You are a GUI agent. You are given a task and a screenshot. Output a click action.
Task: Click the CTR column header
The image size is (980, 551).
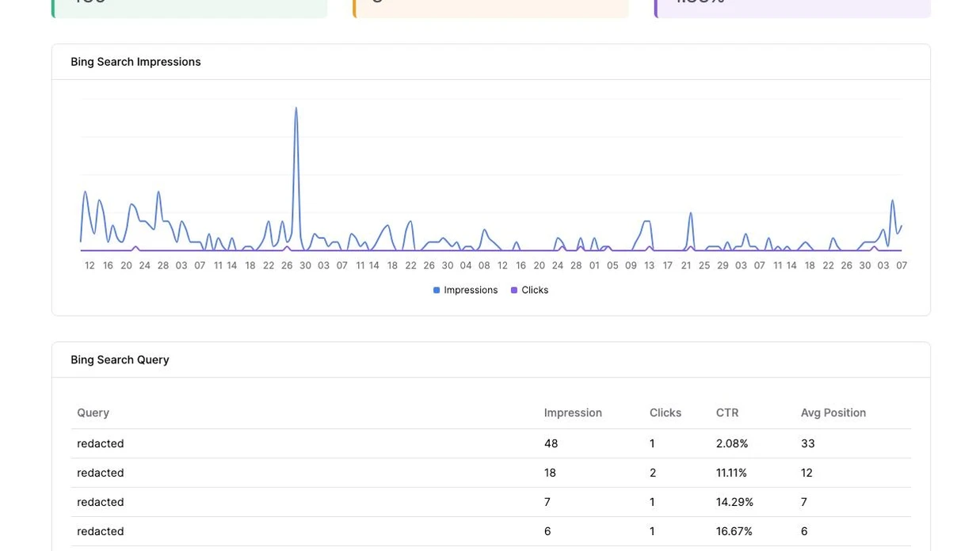point(727,412)
